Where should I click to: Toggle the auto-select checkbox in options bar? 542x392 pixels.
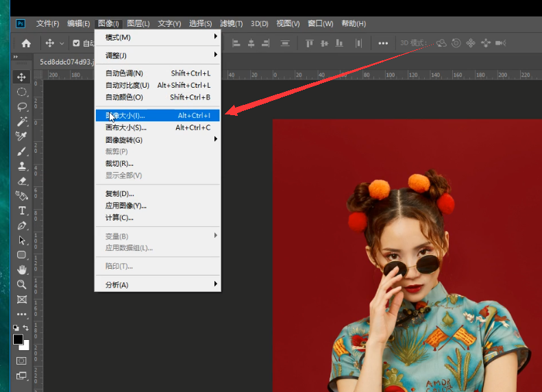(x=76, y=43)
